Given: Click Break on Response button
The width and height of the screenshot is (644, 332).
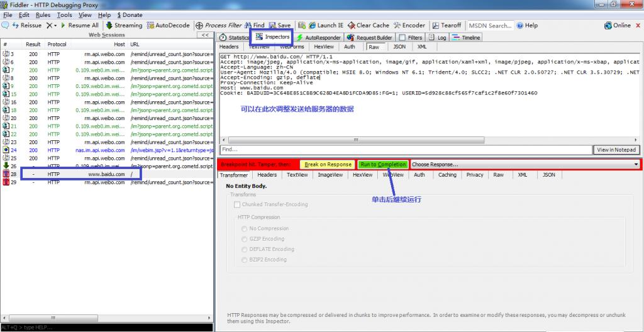Looking at the screenshot, I should [328, 164].
